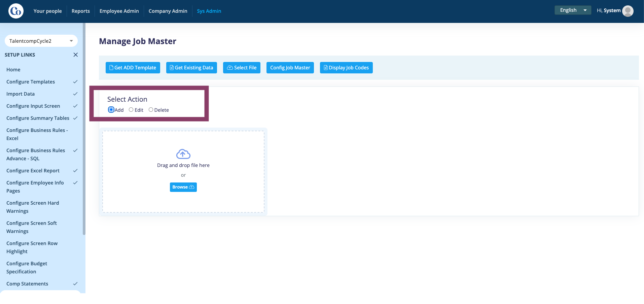Click the Browse upload button
Viewport: 644px width, 304px height.
[x=183, y=187]
